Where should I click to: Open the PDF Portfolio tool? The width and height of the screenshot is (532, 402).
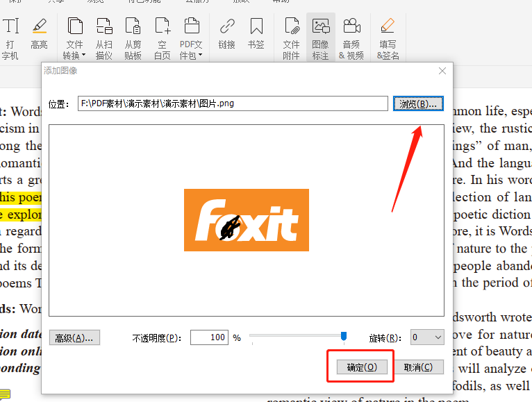click(191, 38)
